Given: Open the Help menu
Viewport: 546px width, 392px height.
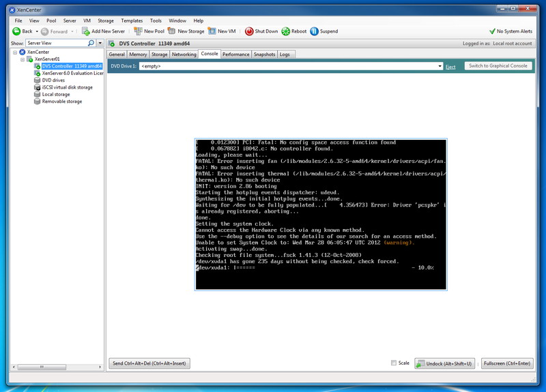Looking at the screenshot, I should pyautogui.click(x=199, y=20).
